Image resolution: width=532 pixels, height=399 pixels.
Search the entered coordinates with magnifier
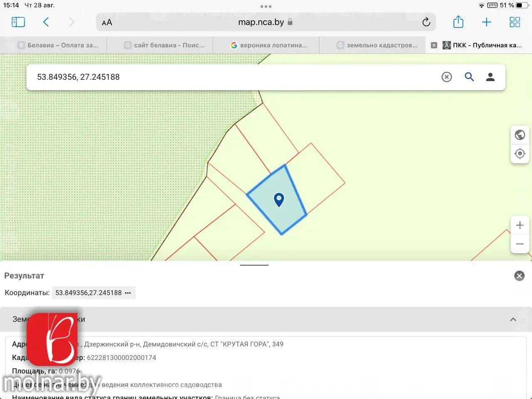click(469, 77)
